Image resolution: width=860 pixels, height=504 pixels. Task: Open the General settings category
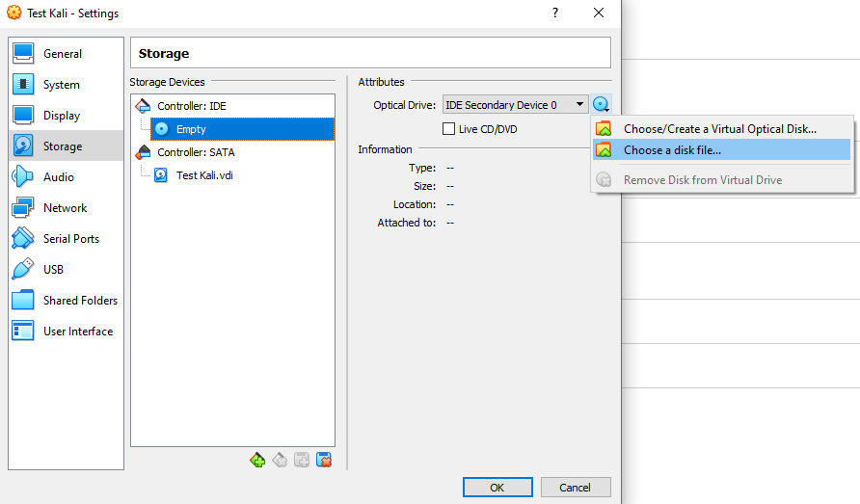(62, 54)
